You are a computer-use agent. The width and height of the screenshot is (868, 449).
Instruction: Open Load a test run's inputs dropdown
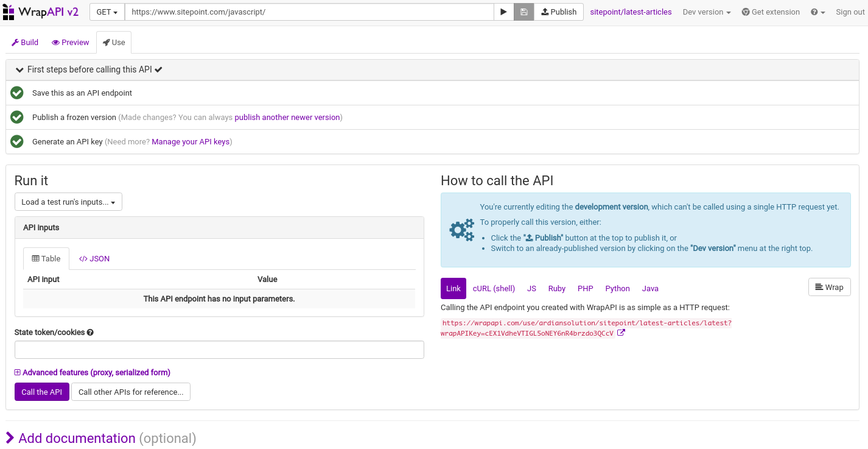[x=68, y=202]
